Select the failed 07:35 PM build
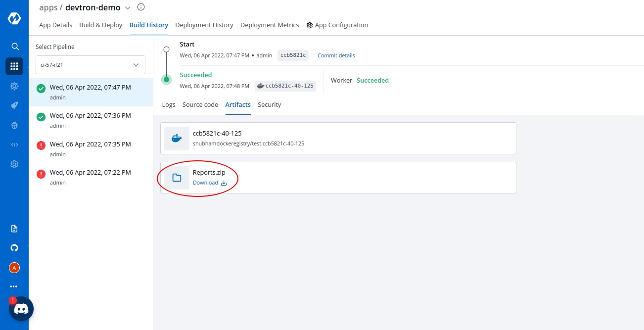 [x=91, y=148]
